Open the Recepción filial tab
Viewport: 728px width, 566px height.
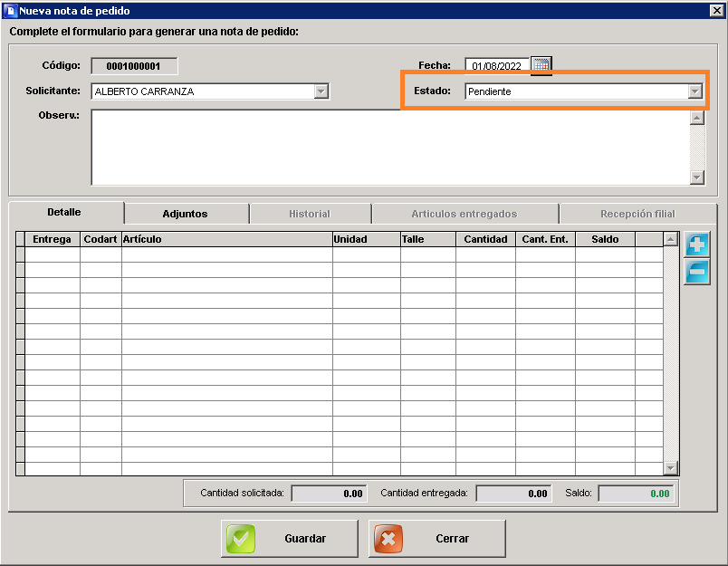click(x=638, y=214)
